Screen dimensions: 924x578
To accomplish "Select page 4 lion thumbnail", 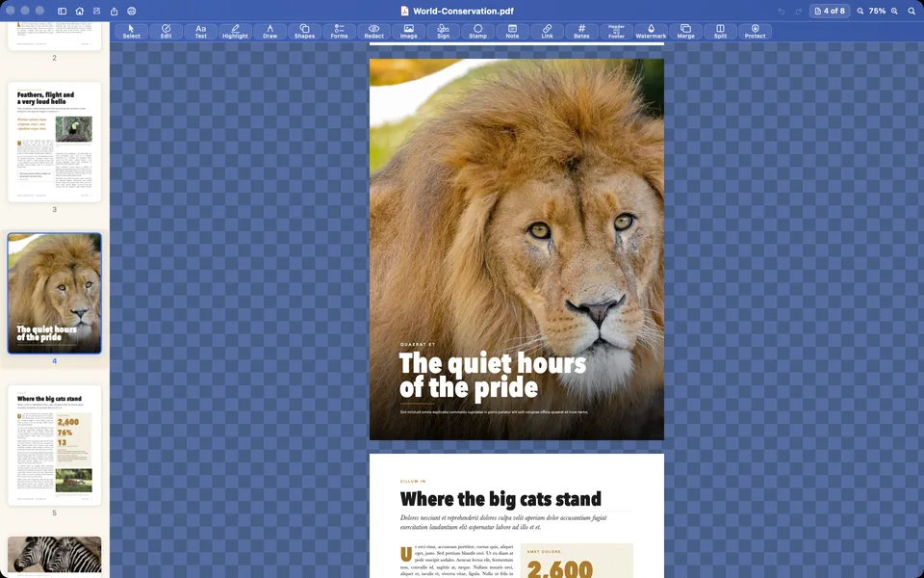I will tap(54, 293).
